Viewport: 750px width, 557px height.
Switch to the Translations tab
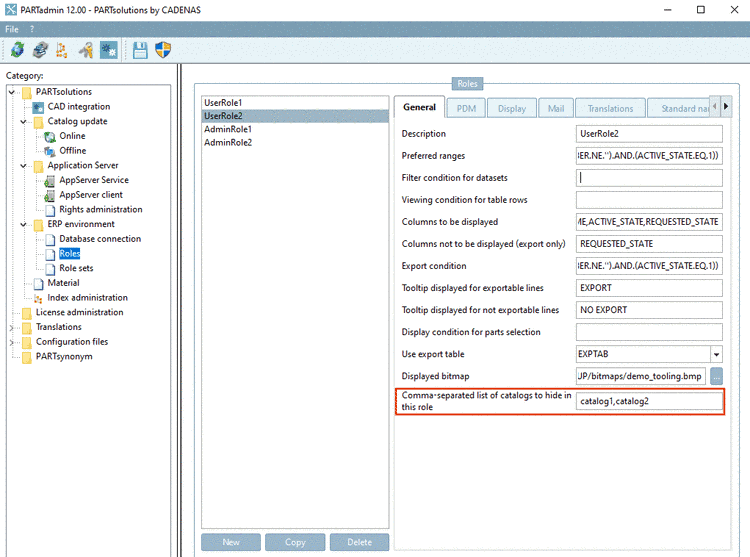(610, 109)
